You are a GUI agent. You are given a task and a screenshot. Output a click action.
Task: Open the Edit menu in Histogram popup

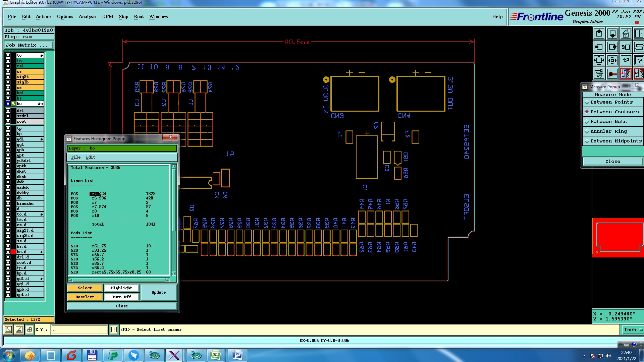[x=91, y=157]
